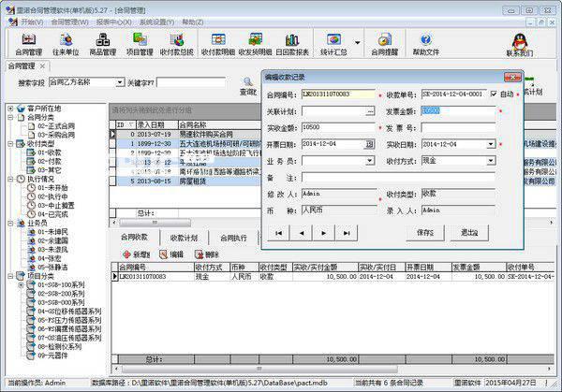Select the 易通软件购买合同 row
Image resolution: width=562 pixels, height=392 pixels.
(185, 134)
